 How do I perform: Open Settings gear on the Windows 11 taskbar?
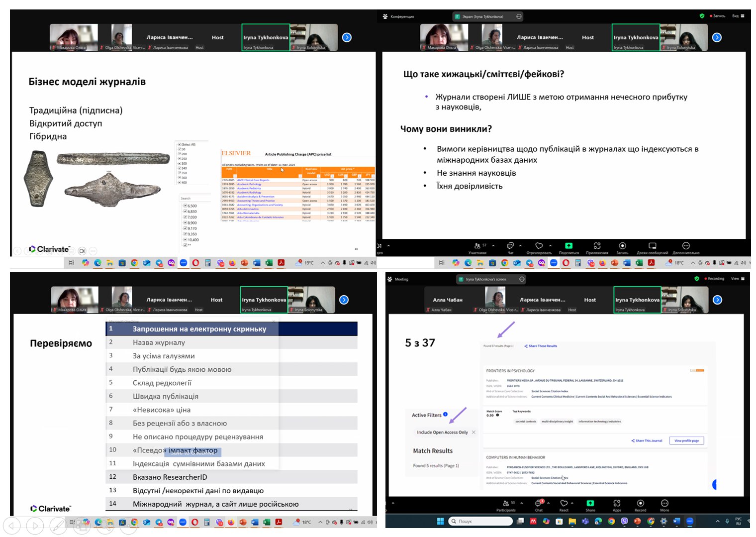(663, 521)
